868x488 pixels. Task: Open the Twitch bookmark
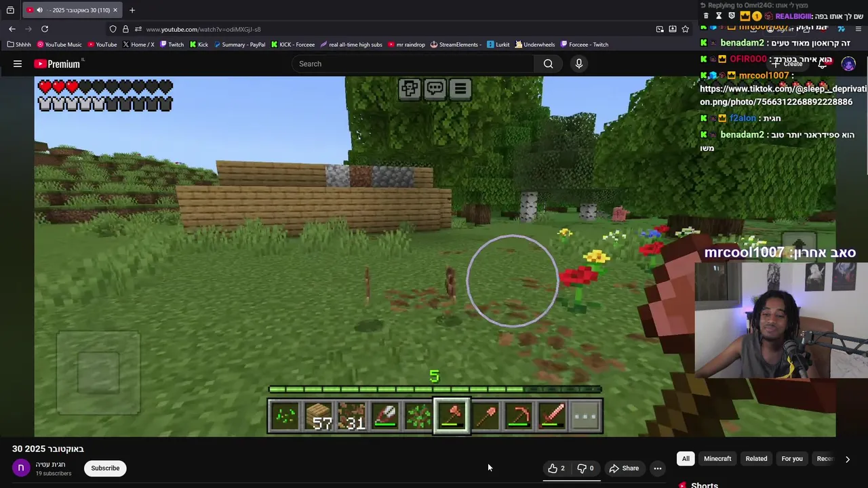(172, 45)
